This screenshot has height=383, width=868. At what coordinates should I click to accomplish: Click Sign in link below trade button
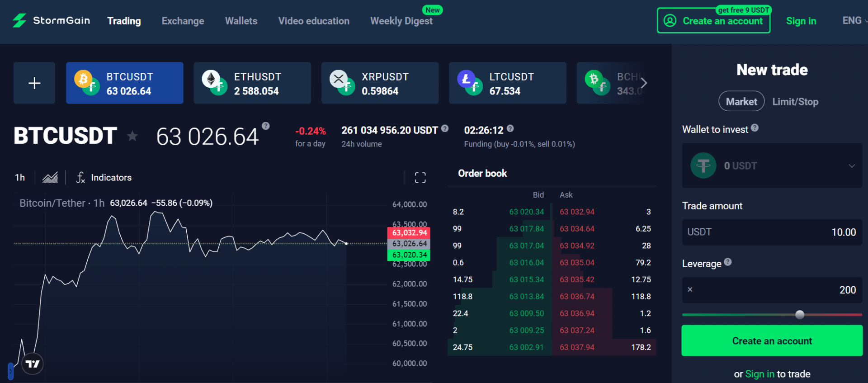click(759, 374)
